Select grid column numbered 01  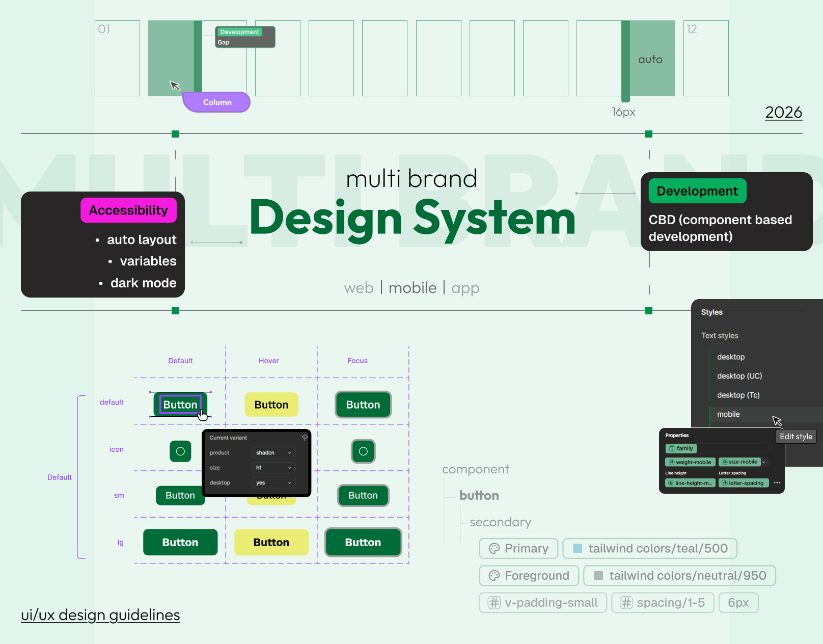point(117,58)
